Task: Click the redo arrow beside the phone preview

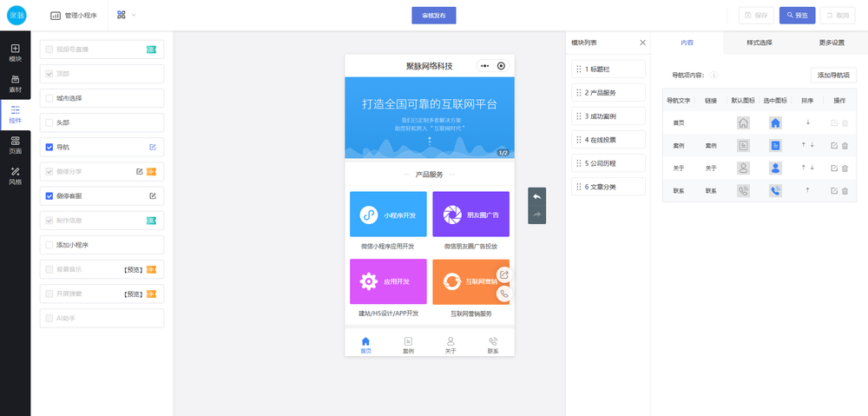Action: (536, 215)
